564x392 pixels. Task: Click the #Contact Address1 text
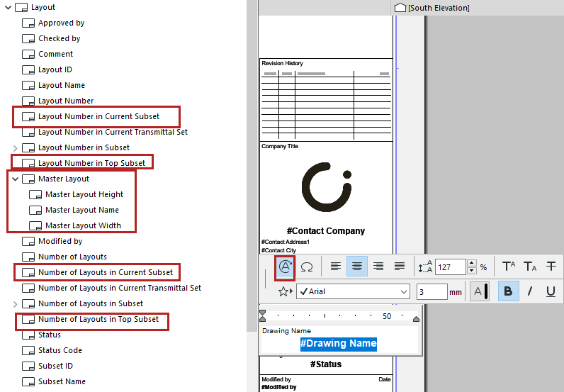[286, 242]
